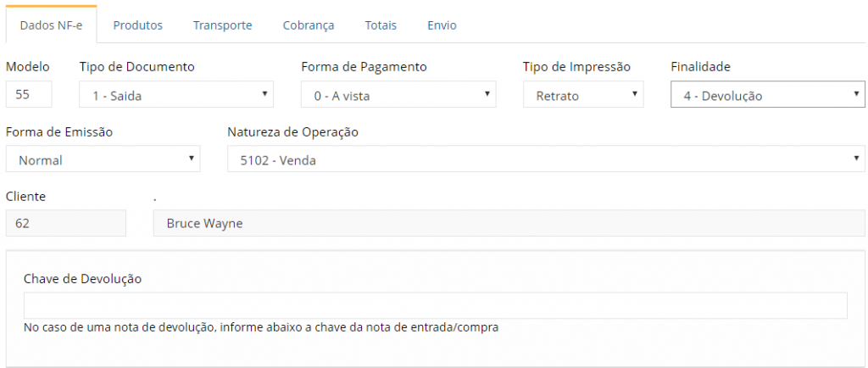This screenshot has height=368, width=868.
Task: Click the Finalidade label text
Action: pyautogui.click(x=700, y=67)
